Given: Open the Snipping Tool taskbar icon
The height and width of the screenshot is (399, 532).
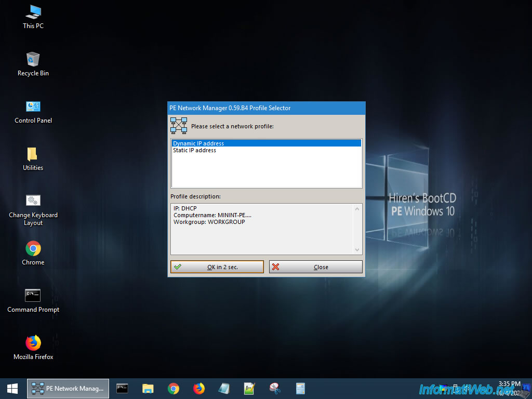Looking at the screenshot, I should coord(275,389).
